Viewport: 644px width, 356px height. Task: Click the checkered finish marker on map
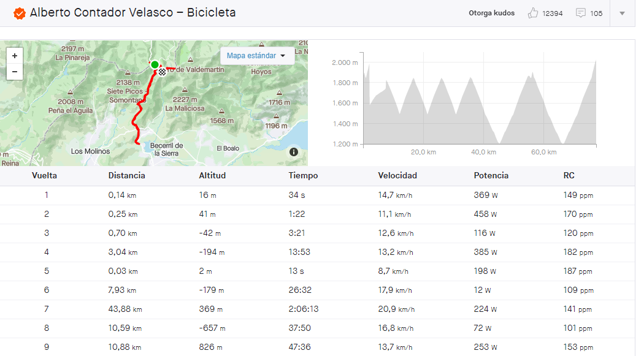163,72
